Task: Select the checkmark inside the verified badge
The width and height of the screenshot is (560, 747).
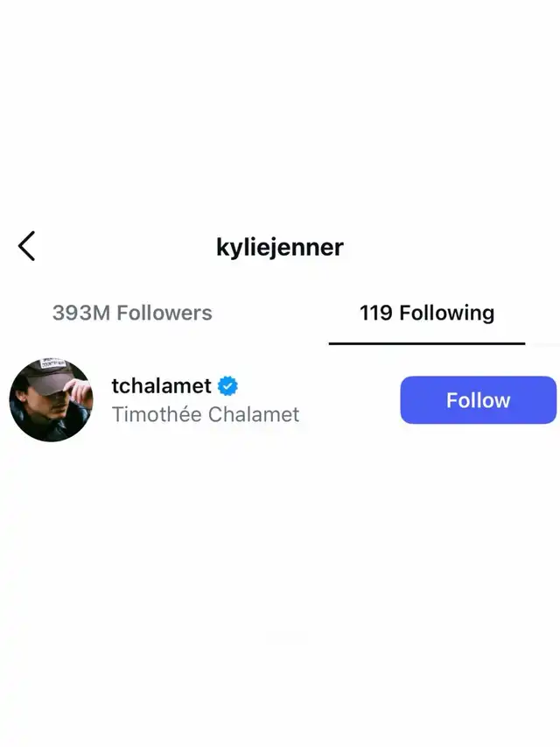Action: click(227, 386)
